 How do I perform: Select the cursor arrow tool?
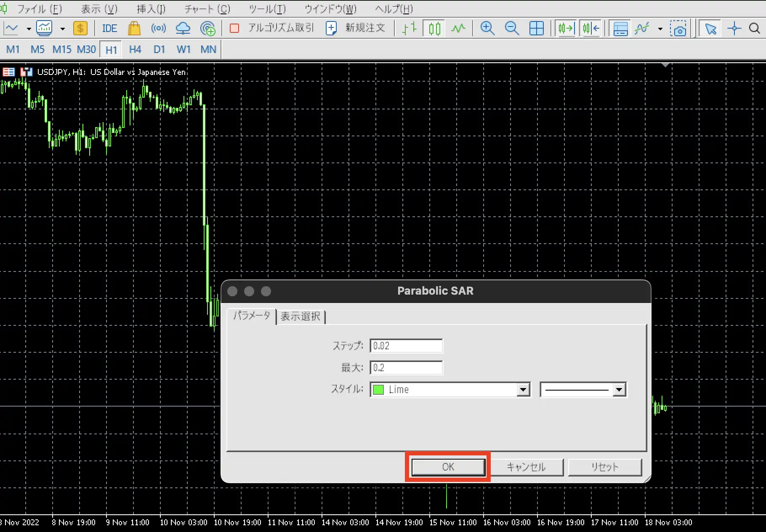710,28
